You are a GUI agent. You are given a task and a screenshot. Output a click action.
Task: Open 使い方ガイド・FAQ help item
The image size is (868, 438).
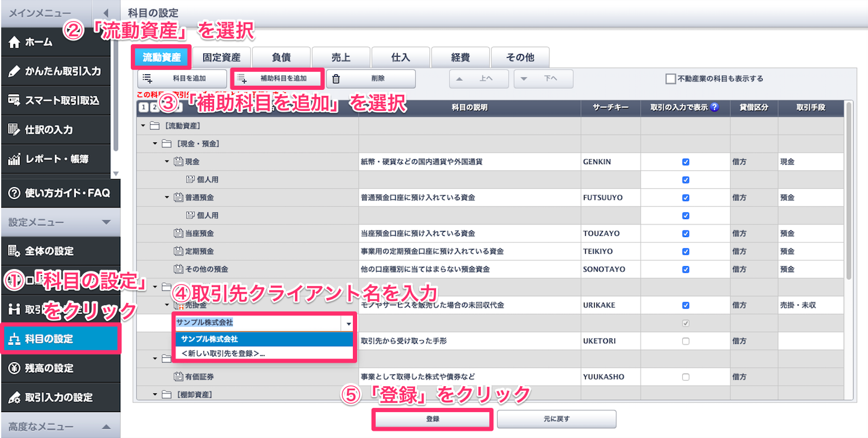[x=59, y=194]
